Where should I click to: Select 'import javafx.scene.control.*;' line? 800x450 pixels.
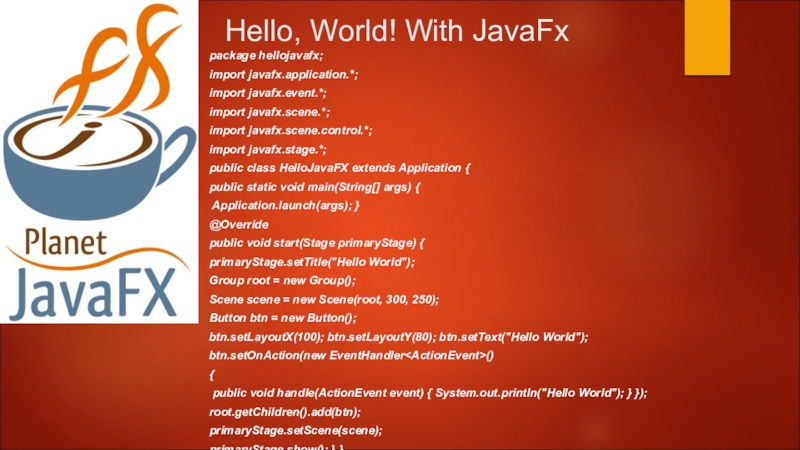pyautogui.click(x=291, y=131)
